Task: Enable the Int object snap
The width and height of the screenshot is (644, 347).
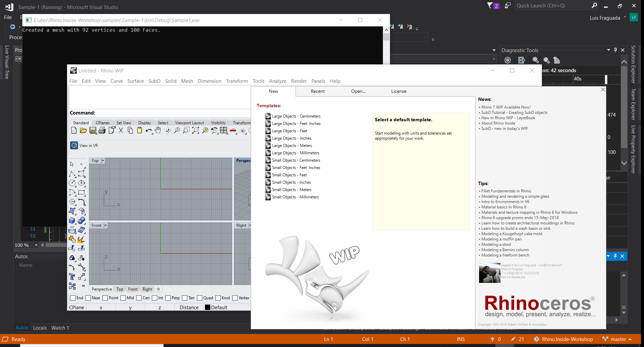Action: (155, 298)
